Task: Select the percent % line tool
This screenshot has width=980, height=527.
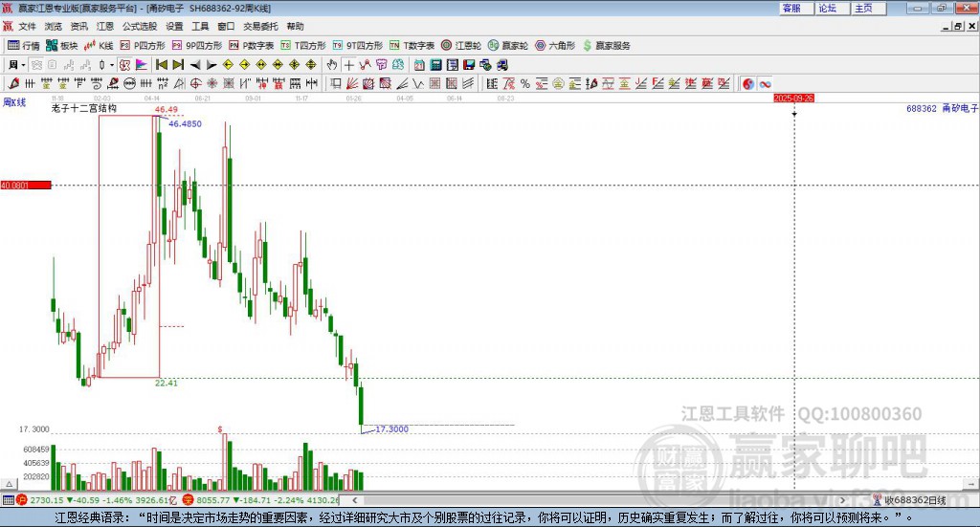Action: pyautogui.click(x=525, y=83)
